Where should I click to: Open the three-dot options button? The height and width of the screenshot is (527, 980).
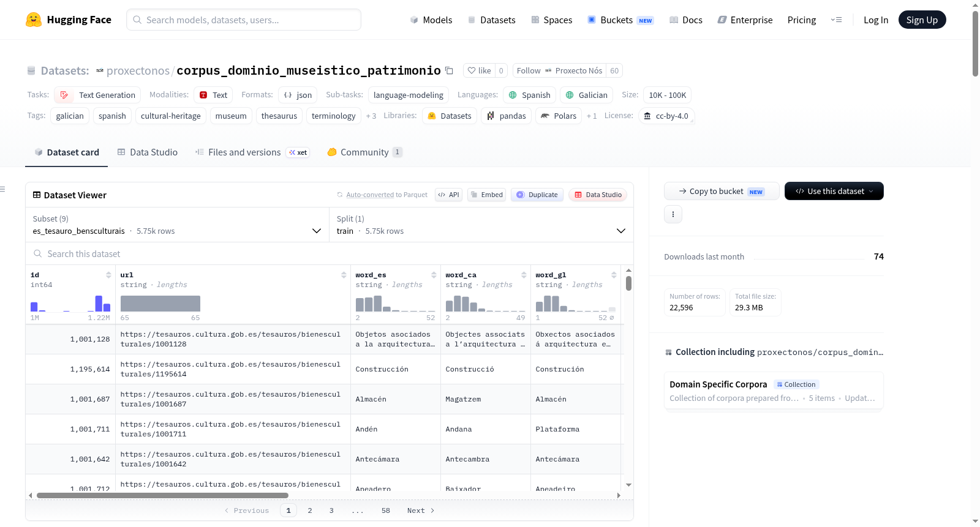click(673, 214)
